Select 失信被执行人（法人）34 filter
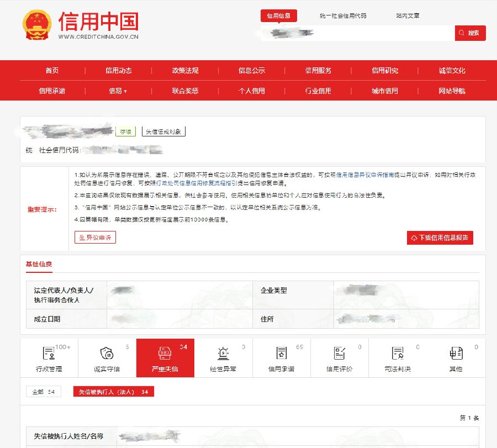The width and height of the screenshot is (497, 448). (113, 392)
